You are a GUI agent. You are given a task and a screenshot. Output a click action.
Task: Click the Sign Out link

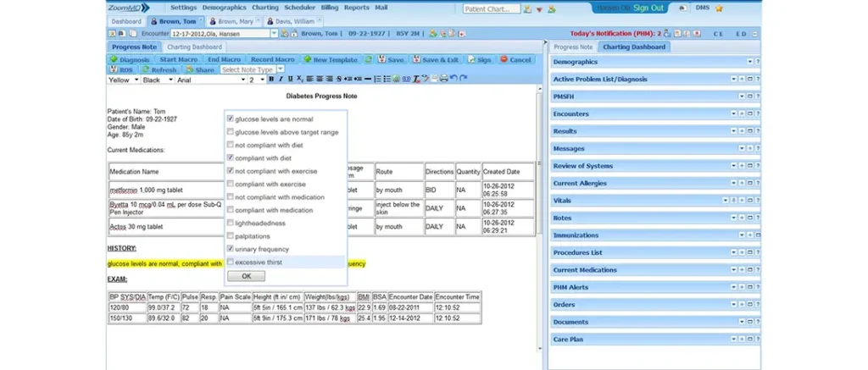[x=648, y=8]
